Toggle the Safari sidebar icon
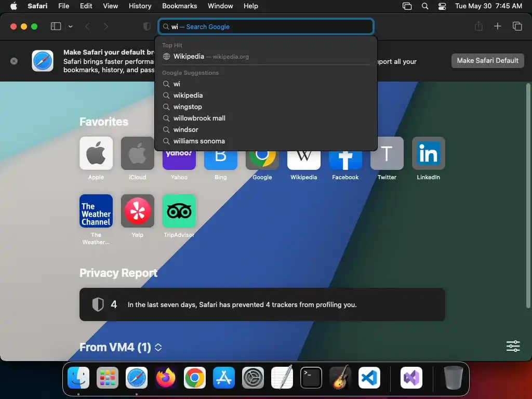Image resolution: width=532 pixels, height=399 pixels. 56,26
